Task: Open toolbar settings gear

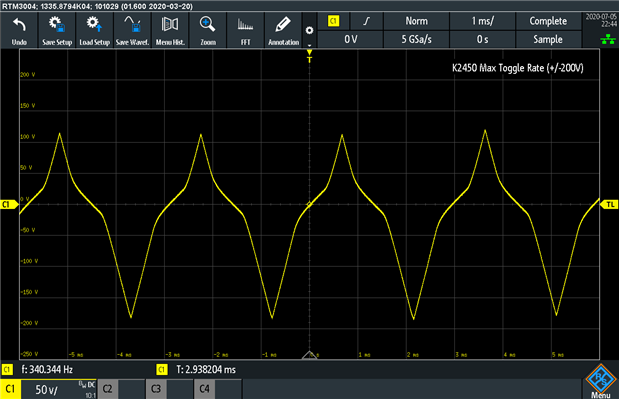Action: 310,30
